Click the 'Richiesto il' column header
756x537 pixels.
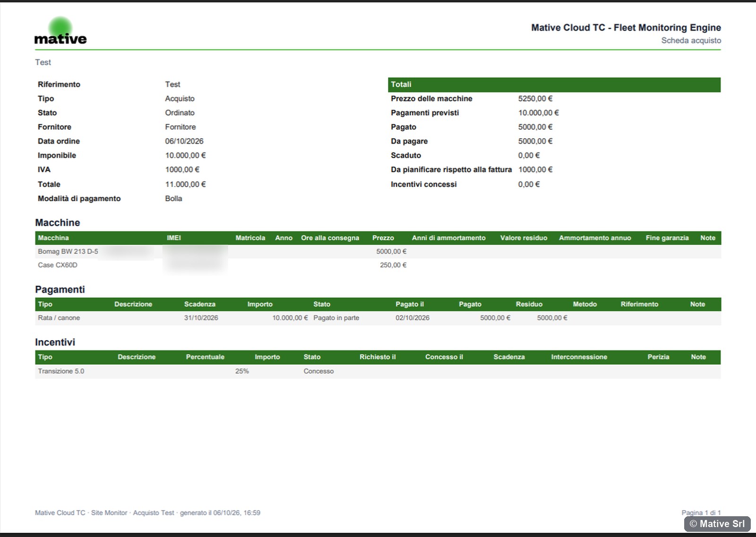click(x=378, y=358)
